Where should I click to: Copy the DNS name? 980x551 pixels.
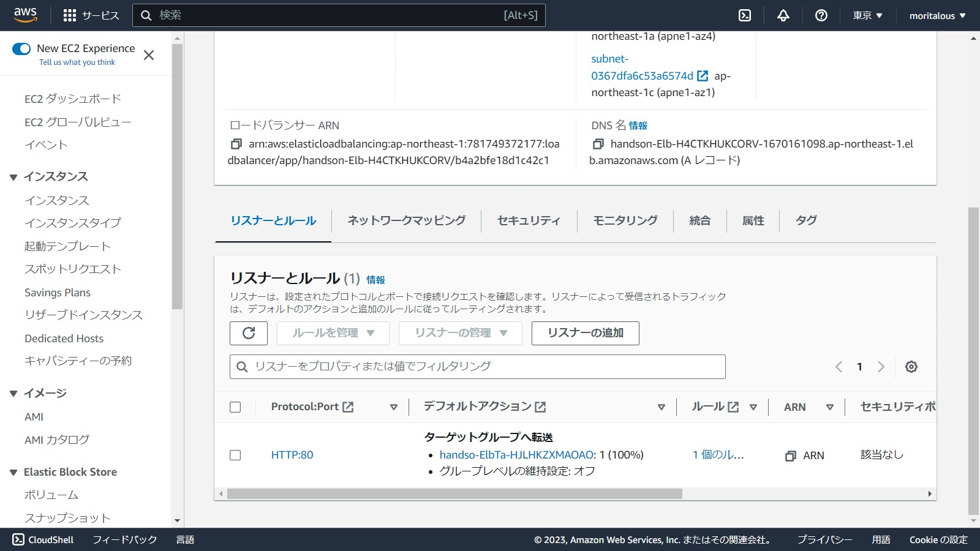pos(598,144)
